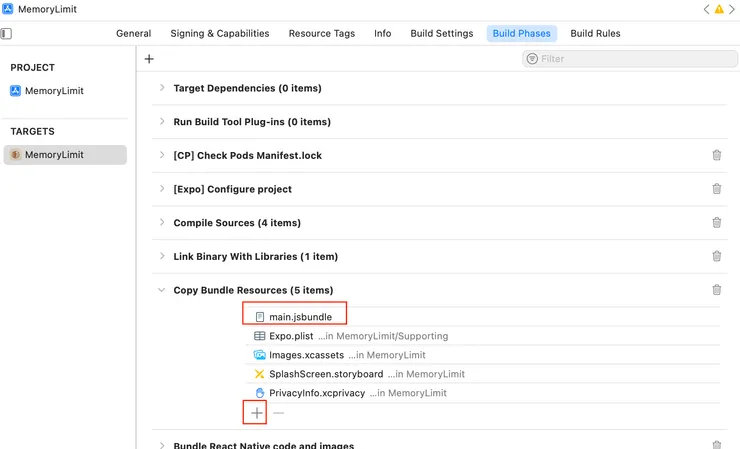Select MemoryLimit under PROJECT
This screenshot has width=740, height=449.
pyautogui.click(x=54, y=91)
